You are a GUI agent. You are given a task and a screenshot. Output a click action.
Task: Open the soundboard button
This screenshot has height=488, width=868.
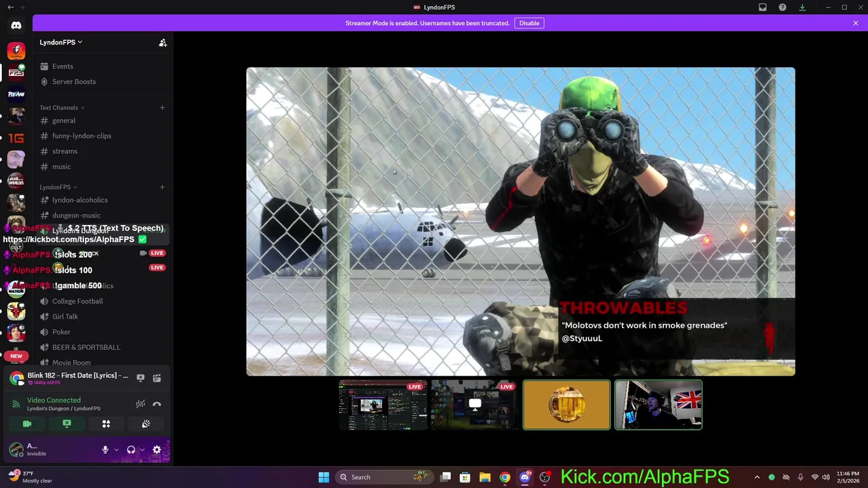pos(146,424)
